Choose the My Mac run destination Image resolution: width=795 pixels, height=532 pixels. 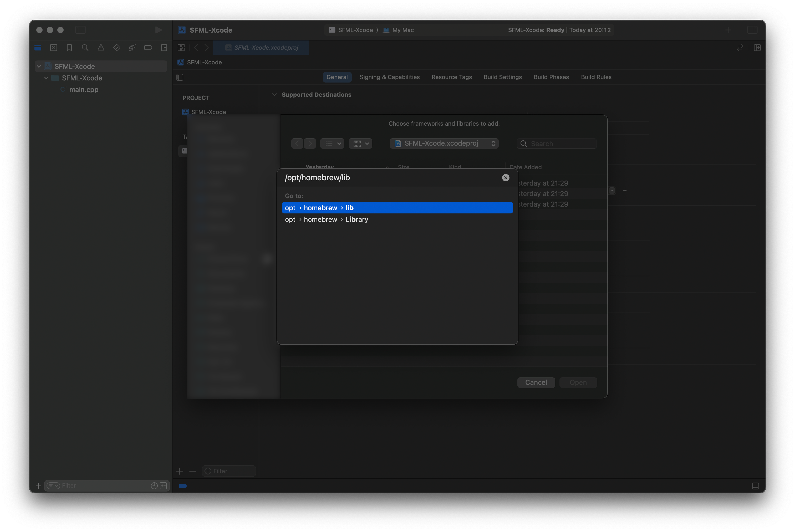pyautogui.click(x=398, y=30)
